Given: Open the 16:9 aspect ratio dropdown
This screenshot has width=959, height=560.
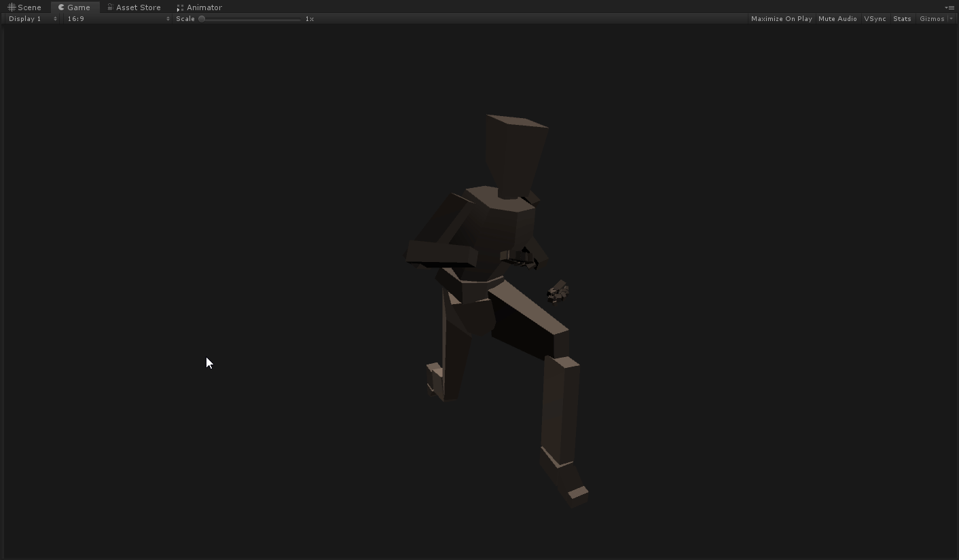Looking at the screenshot, I should [x=117, y=19].
